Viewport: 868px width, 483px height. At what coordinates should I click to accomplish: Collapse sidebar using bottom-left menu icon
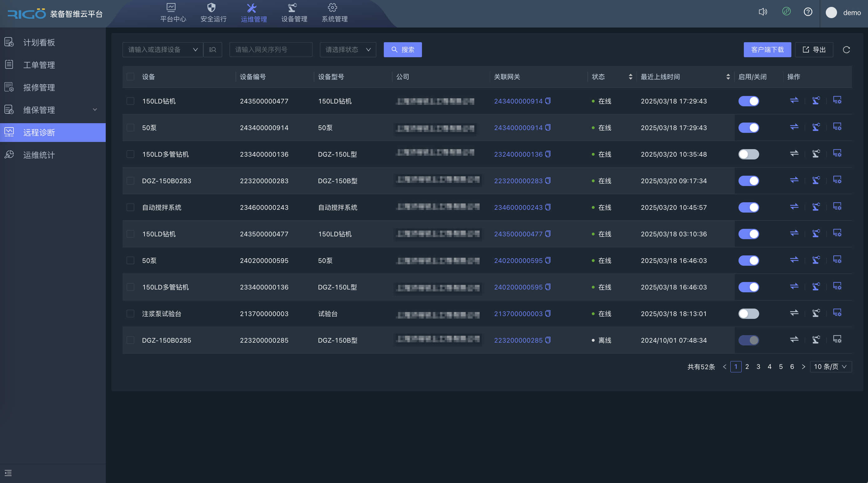click(8, 473)
